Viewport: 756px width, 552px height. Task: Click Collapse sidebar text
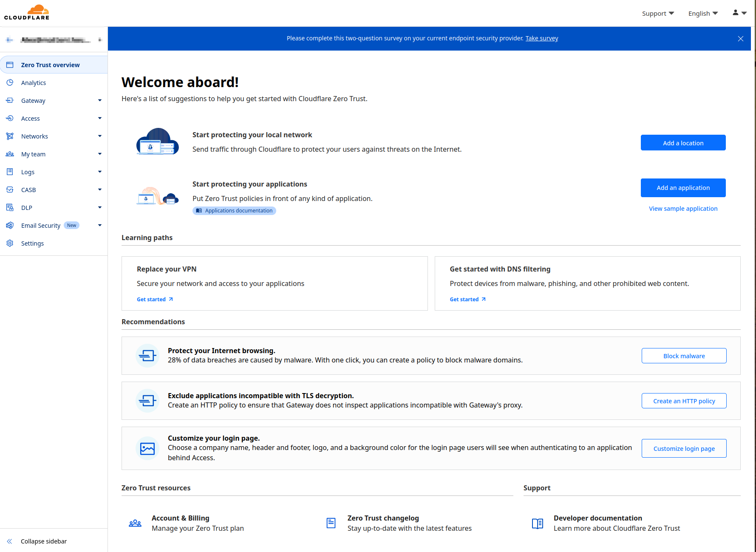44,541
